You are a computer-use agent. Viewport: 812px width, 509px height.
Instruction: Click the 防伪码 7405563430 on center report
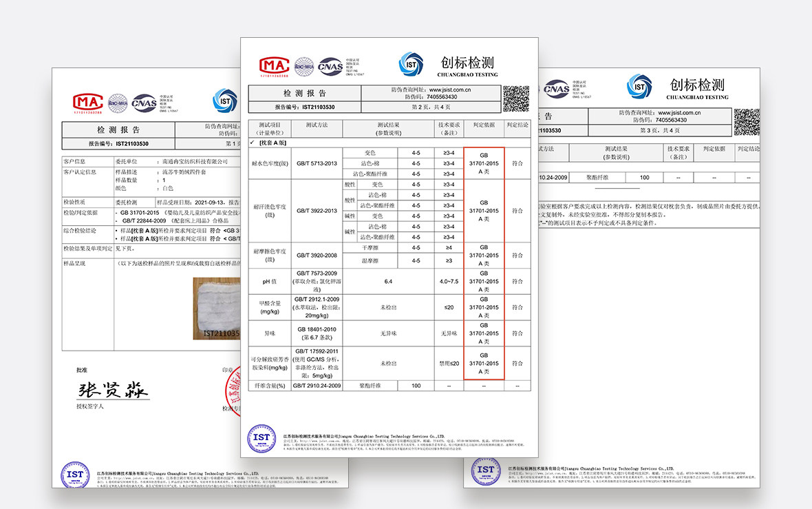[431, 97]
